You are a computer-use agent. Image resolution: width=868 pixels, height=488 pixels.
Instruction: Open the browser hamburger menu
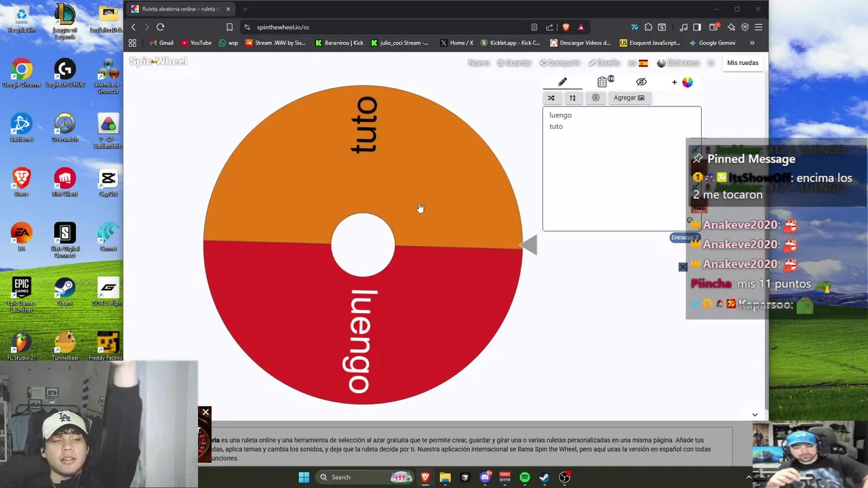click(x=759, y=27)
